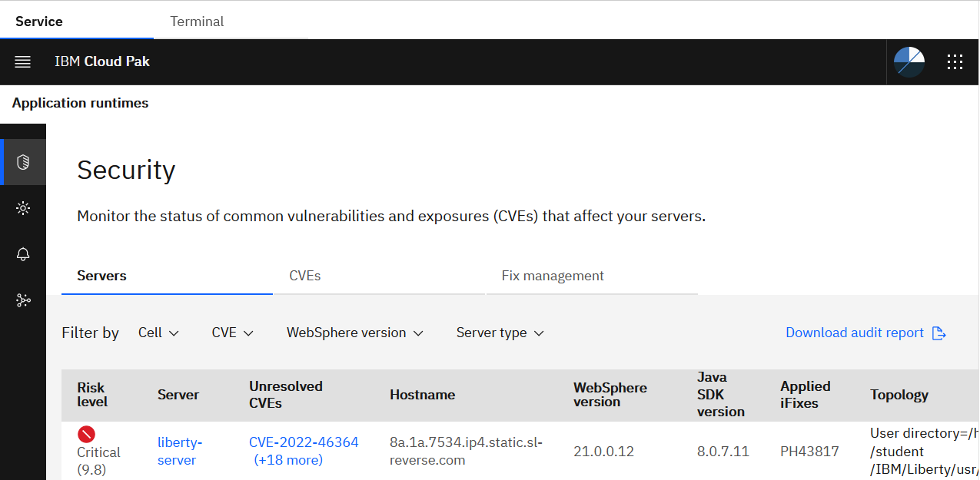Click the Unresolved CVEs column header
The image size is (980, 480).
[286, 395]
